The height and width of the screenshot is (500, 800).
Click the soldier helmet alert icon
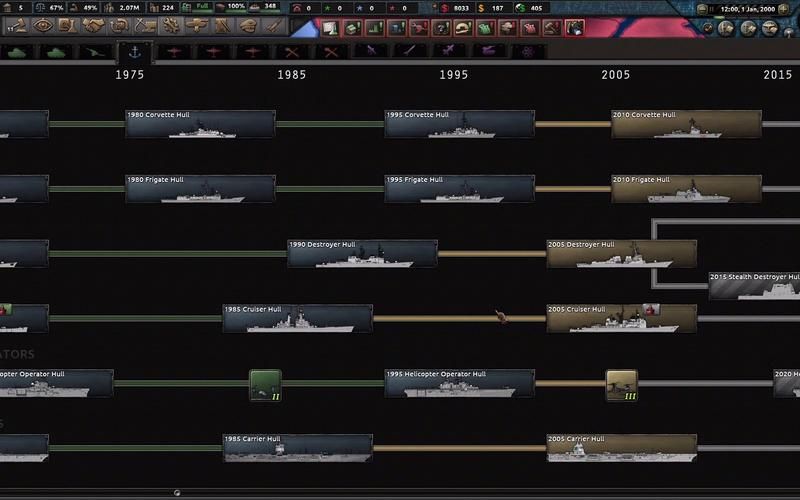463,28
